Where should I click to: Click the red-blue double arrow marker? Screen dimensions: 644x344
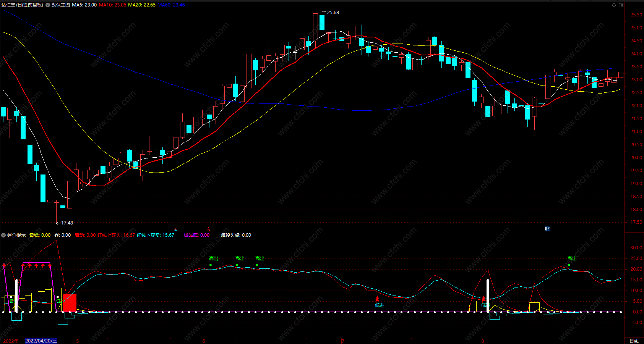pos(175,229)
